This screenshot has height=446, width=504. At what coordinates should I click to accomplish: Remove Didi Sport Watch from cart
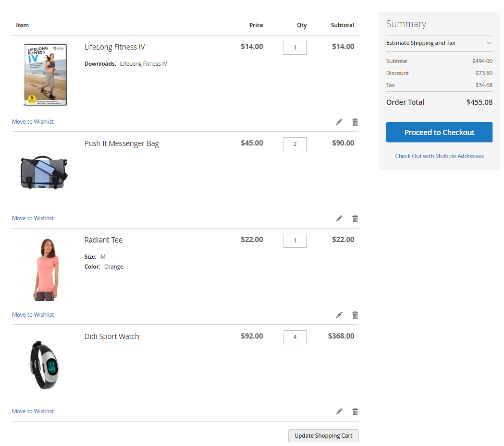[x=355, y=412]
